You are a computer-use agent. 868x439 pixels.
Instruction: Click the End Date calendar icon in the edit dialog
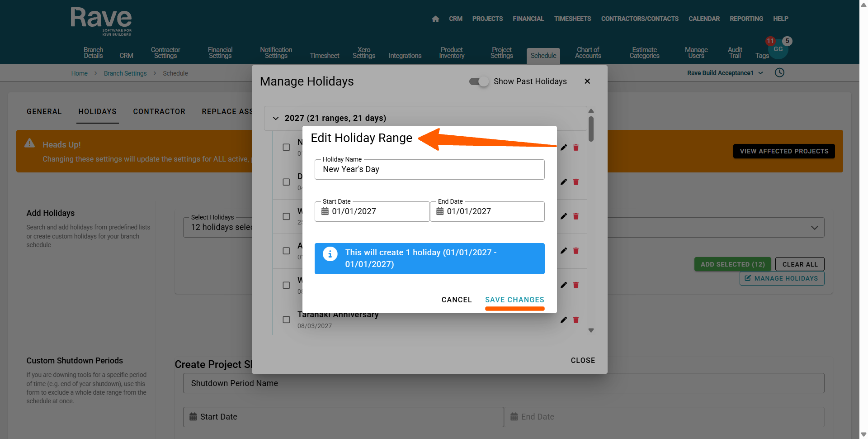click(440, 211)
